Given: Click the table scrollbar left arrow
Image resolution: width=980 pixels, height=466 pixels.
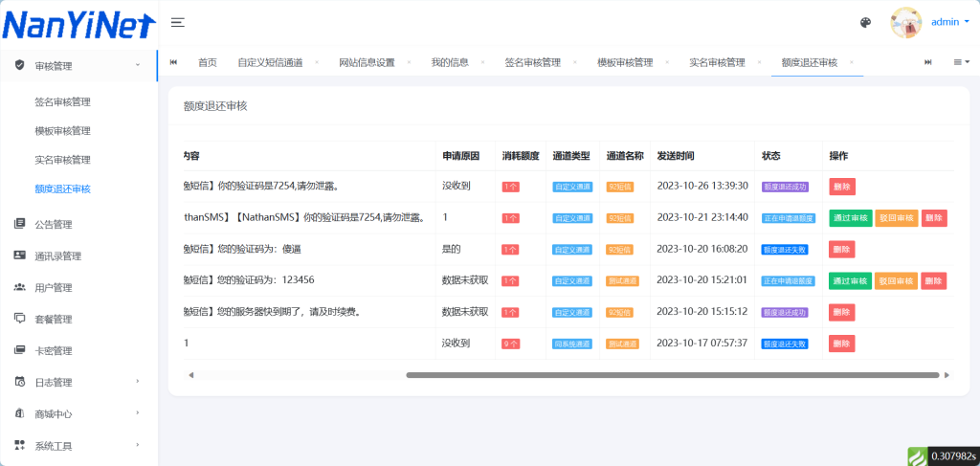Looking at the screenshot, I should pos(191,375).
